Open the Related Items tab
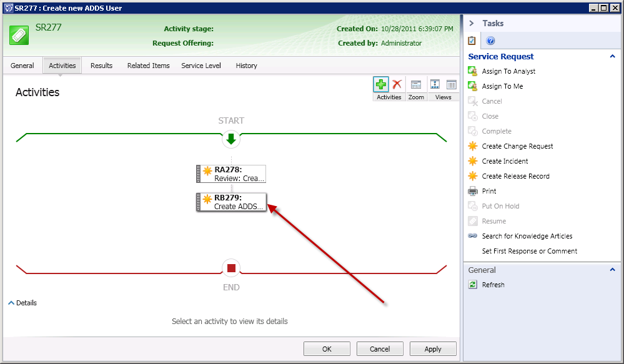The image size is (624, 364). click(148, 66)
